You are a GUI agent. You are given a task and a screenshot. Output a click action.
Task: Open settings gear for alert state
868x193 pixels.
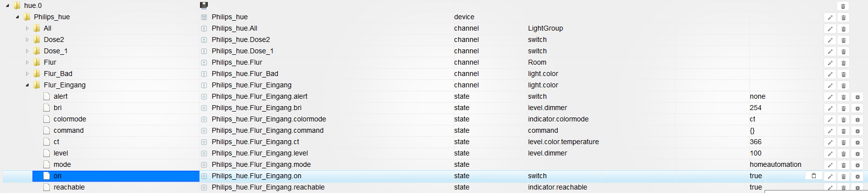pos(857,97)
